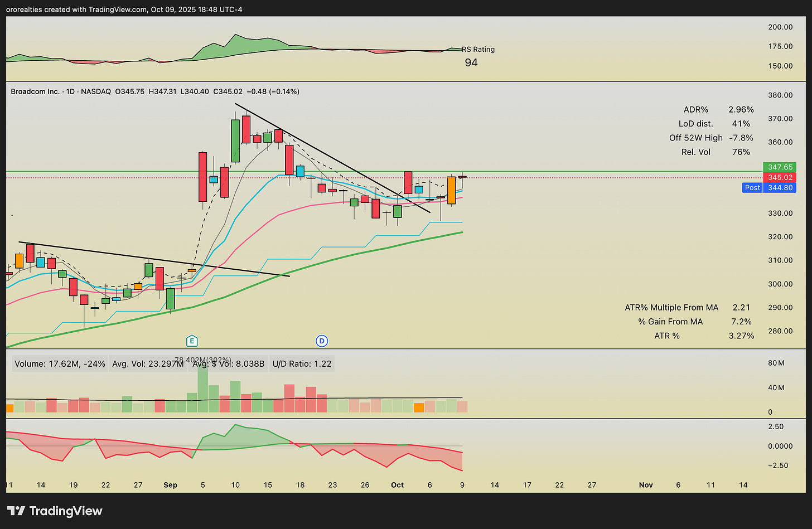The height and width of the screenshot is (529, 812).
Task: Select the red 345.02 last price label
Action: tap(780, 177)
